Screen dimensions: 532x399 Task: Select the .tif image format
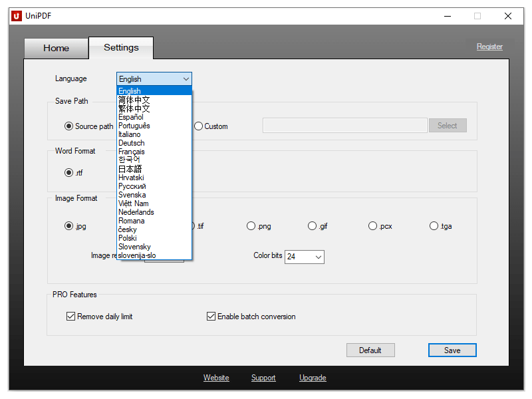(x=191, y=225)
